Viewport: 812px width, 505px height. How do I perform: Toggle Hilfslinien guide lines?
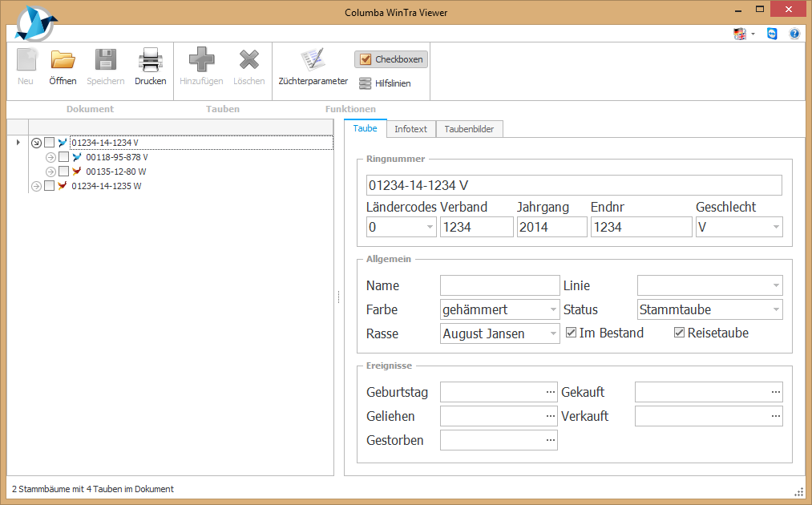click(385, 83)
